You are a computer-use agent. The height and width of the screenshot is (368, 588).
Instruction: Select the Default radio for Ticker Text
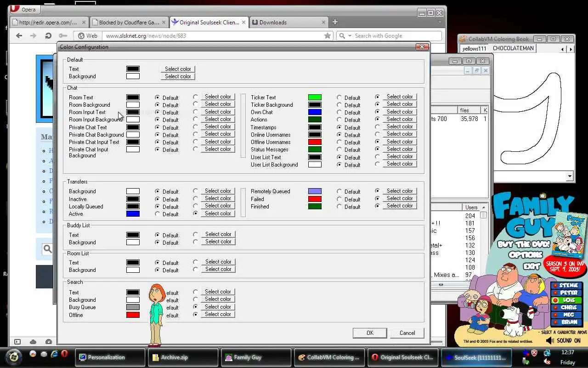pos(339,98)
